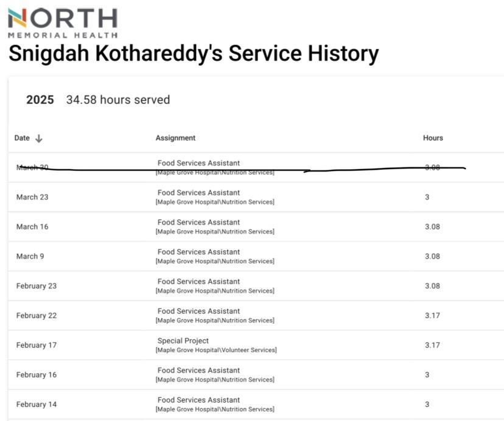Click the Service History page title

point(194,54)
